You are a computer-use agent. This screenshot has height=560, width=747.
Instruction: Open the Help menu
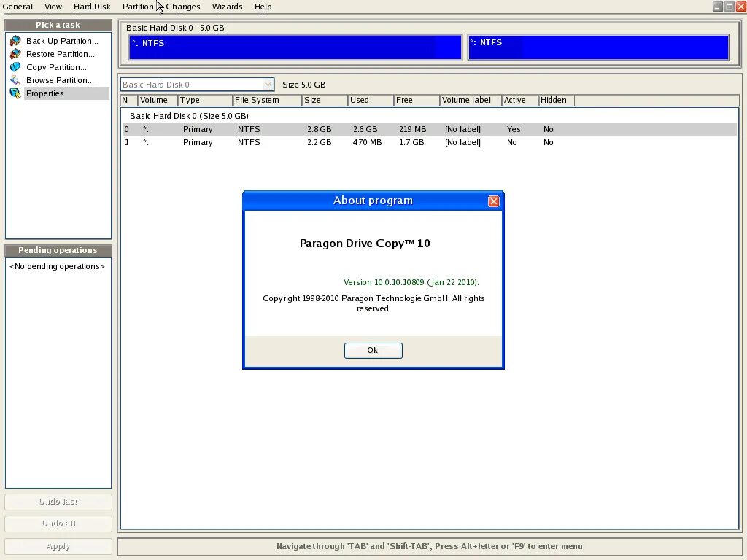(x=263, y=7)
